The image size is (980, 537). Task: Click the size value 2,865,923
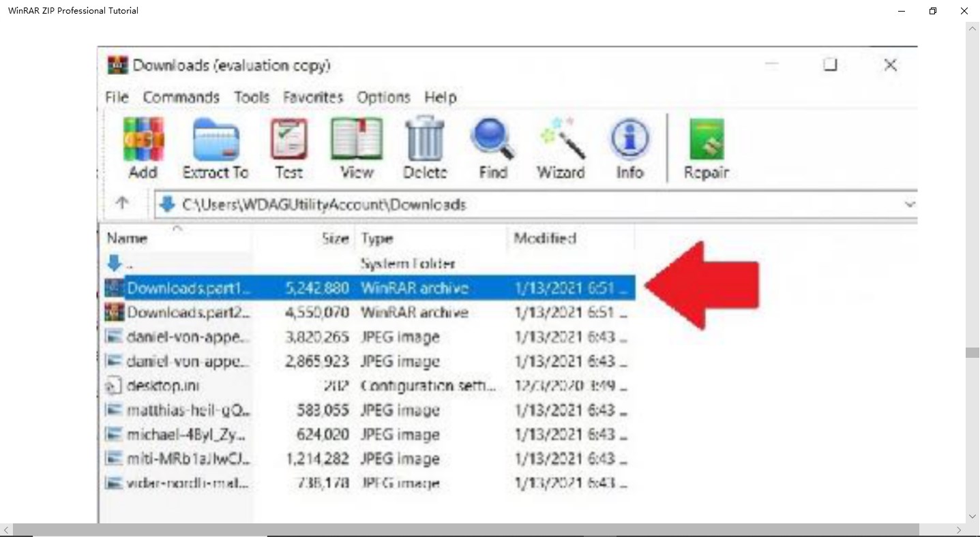click(x=317, y=361)
